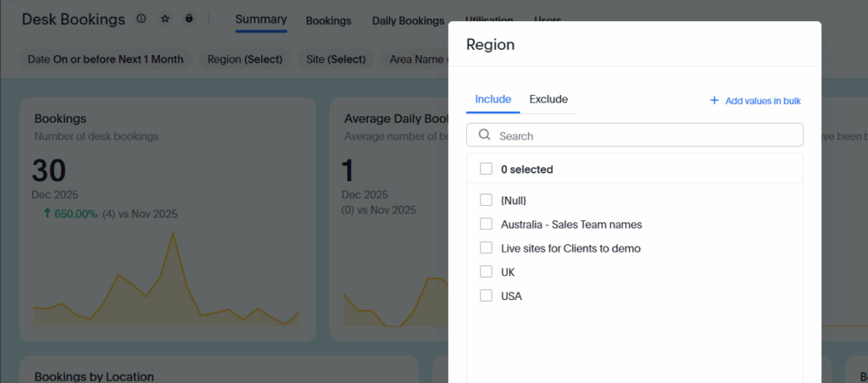Image resolution: width=868 pixels, height=383 pixels.
Task: Switch to the Exclude tab
Action: click(548, 99)
